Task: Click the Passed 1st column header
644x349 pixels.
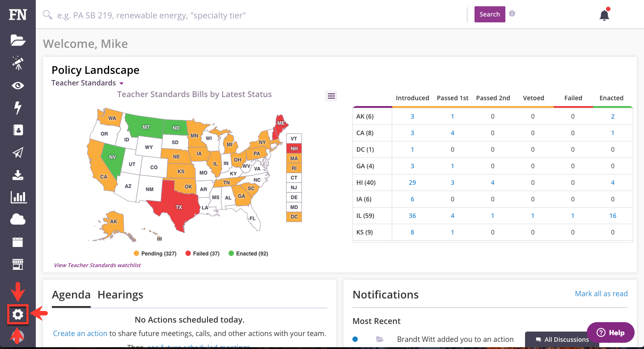Action: coord(453,98)
